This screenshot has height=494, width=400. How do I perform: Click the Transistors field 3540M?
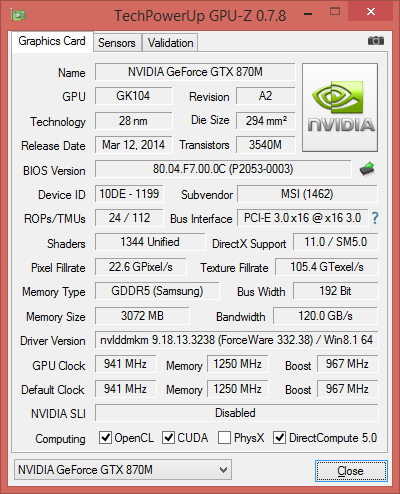point(266,145)
